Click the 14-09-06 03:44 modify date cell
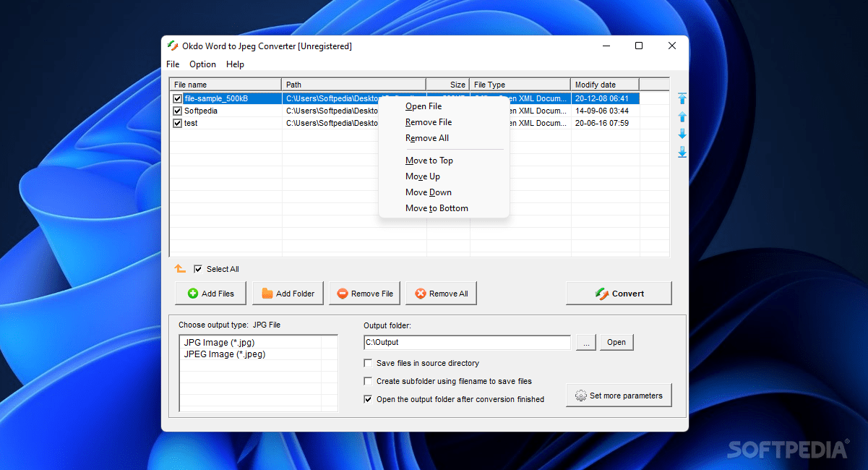The image size is (868, 470). [602, 111]
